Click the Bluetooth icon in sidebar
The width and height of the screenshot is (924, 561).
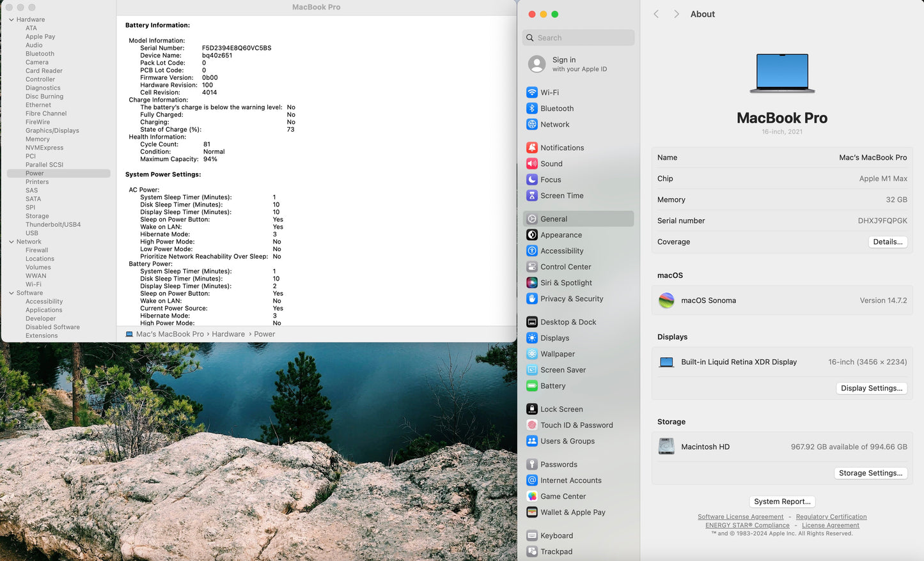[x=531, y=109]
